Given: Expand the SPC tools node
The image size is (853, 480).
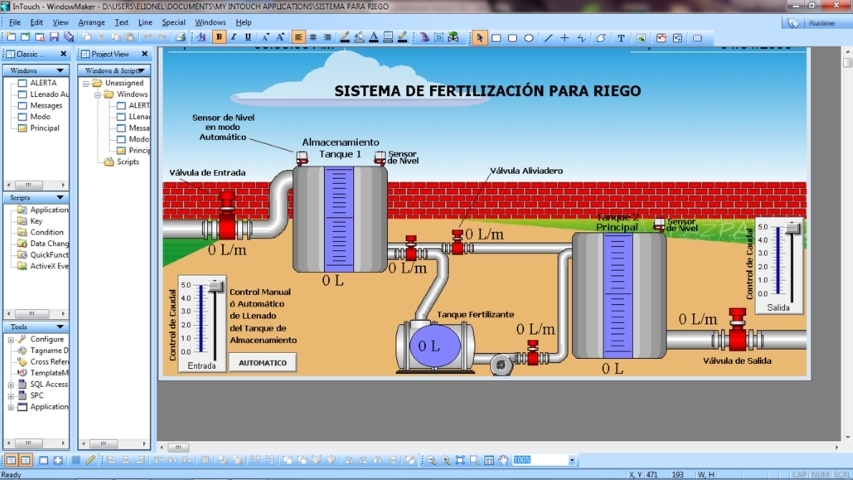Looking at the screenshot, I should 10,396.
